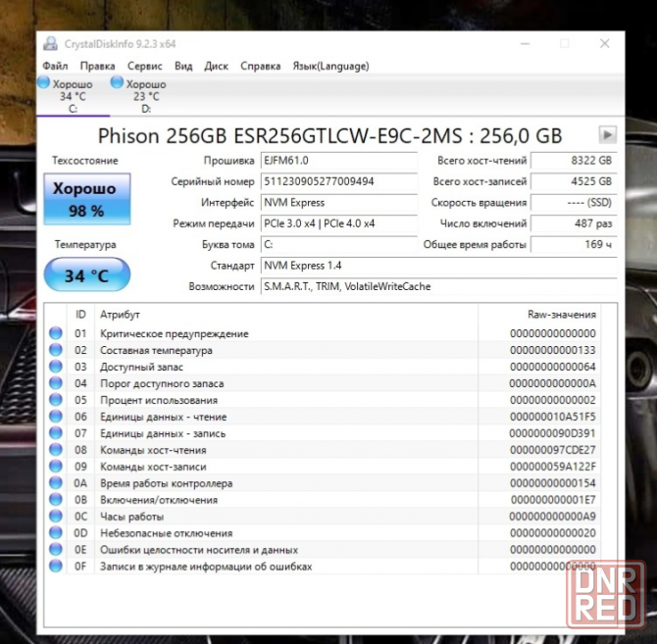Click the ID column header
The width and height of the screenshot is (657, 644).
(80, 315)
